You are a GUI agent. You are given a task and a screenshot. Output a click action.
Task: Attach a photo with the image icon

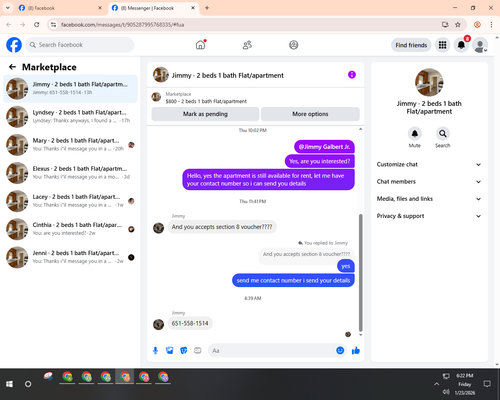(170, 350)
